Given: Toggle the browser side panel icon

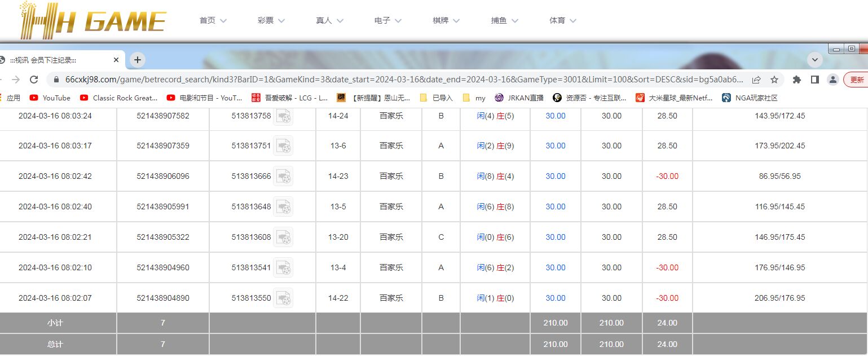Looking at the screenshot, I should click(x=814, y=80).
